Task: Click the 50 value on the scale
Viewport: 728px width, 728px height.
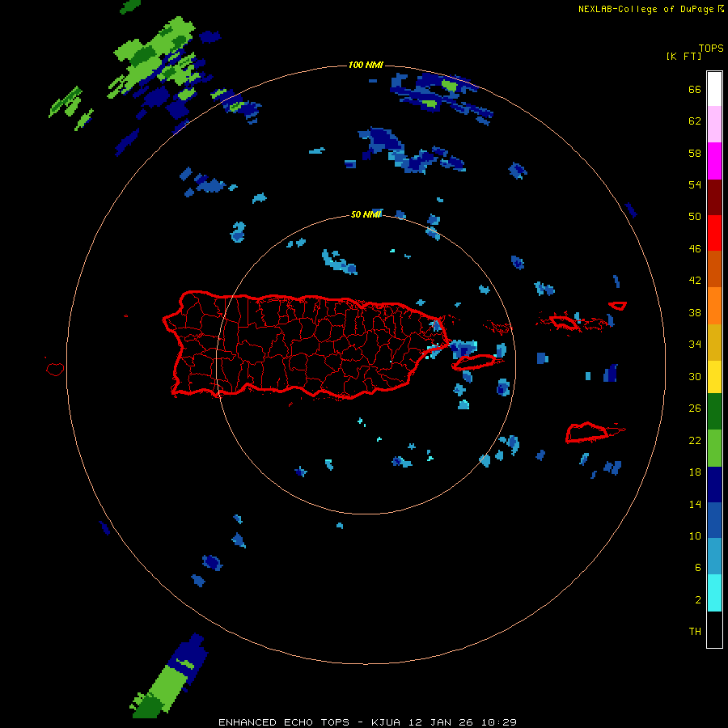Action: click(695, 217)
